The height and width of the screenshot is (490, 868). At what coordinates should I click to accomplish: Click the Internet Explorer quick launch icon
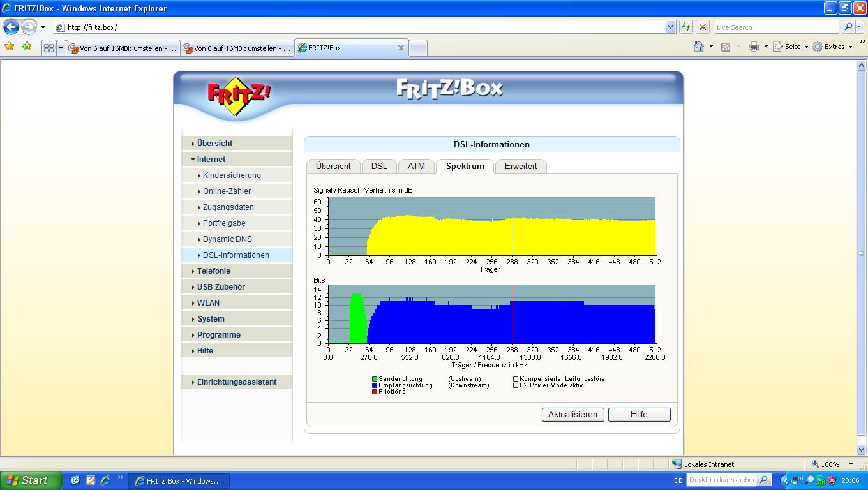(105, 480)
